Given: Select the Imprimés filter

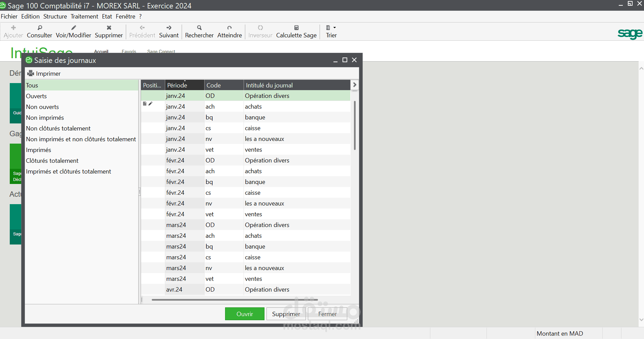Looking at the screenshot, I should pos(82,150).
